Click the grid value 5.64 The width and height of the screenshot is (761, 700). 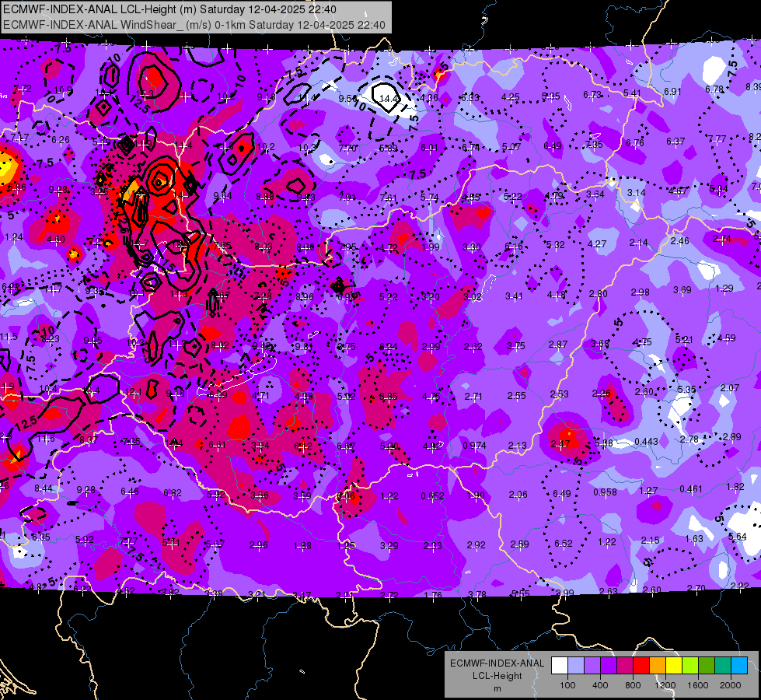pos(738,537)
